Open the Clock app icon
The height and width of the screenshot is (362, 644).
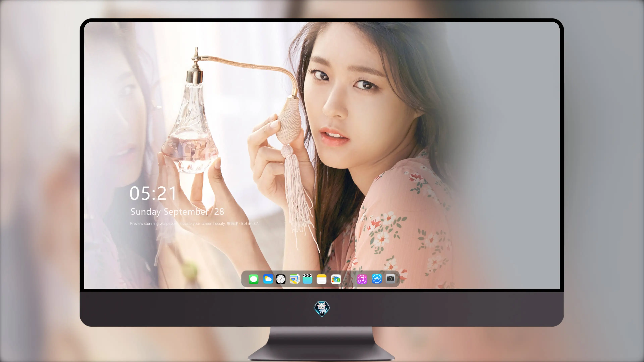click(281, 279)
